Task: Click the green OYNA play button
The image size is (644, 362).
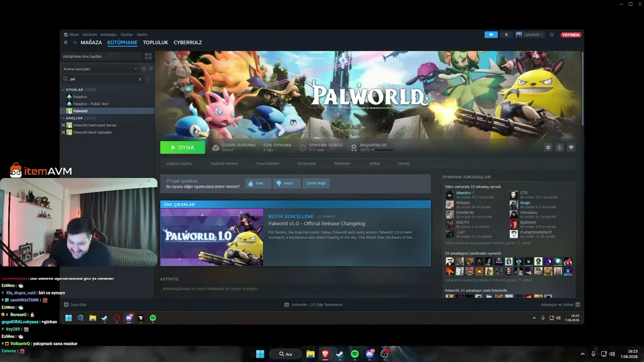Action: (183, 147)
